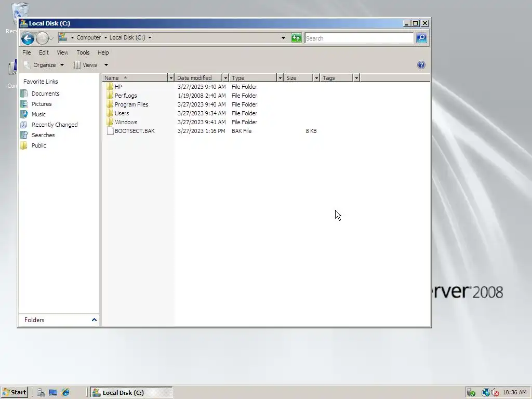Open Pictures favorite link
Viewport: 532px width, 399px height.
42,104
